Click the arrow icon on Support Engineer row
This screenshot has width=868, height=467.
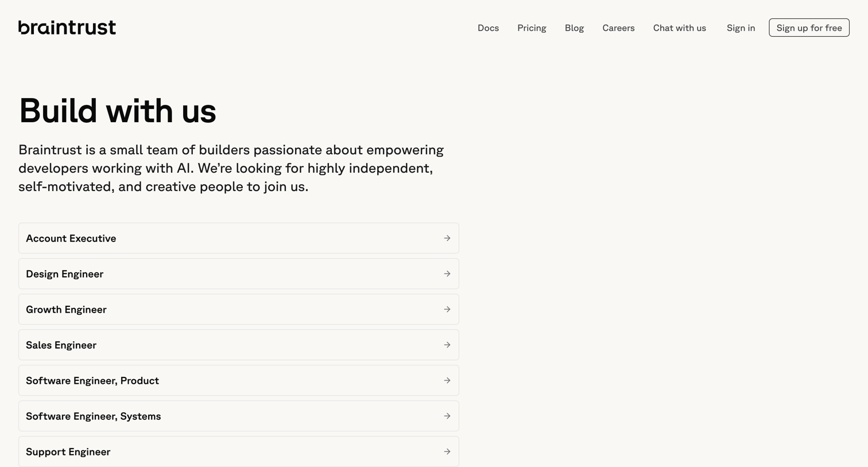(x=447, y=452)
